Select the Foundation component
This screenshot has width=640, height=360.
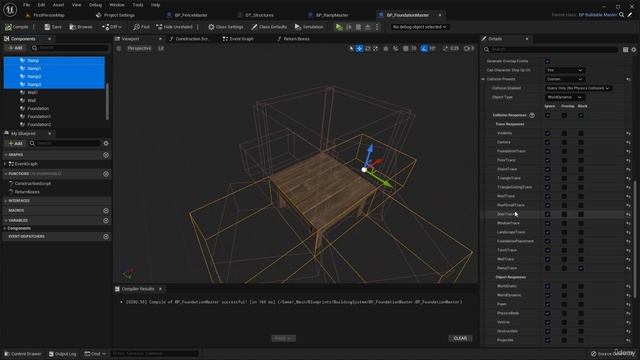tap(38, 109)
